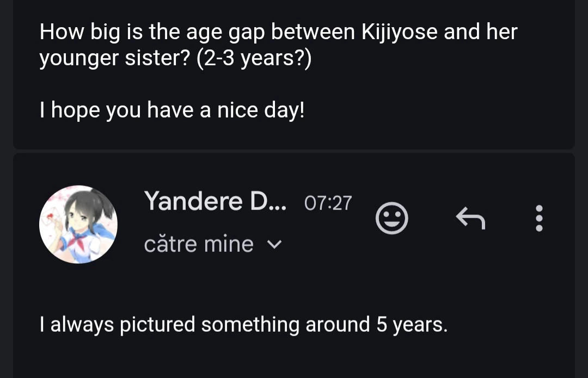Tap the age gap question text
Viewport: 588px width, 378px height.
[278, 45]
